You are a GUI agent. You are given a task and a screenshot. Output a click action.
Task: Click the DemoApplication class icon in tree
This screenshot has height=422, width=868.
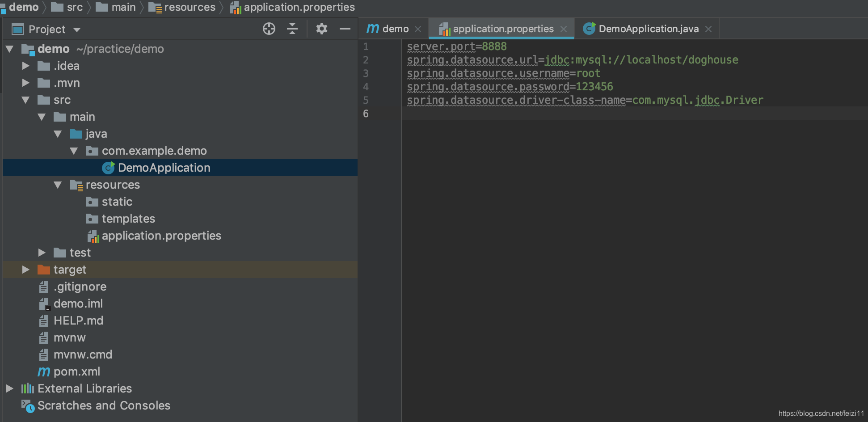[x=108, y=168]
